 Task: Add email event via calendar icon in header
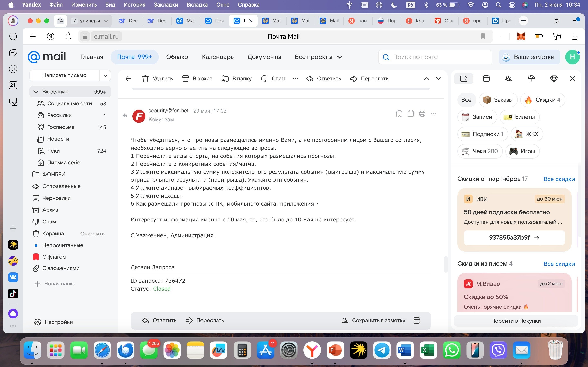click(x=411, y=114)
